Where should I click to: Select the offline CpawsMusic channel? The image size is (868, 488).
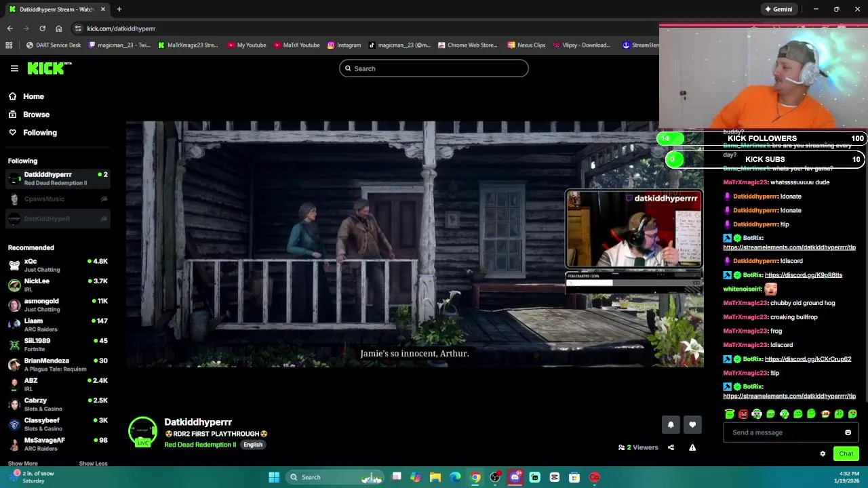(58, 199)
